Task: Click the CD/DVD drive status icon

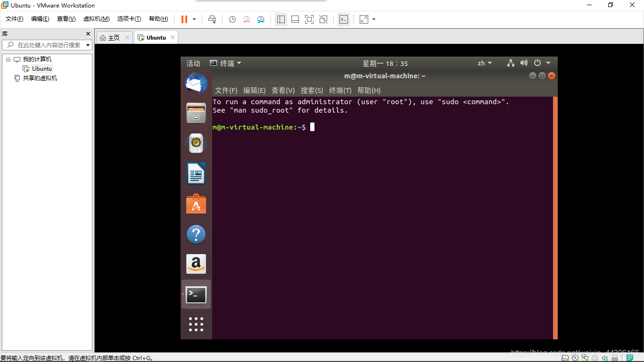Action: pyautogui.click(x=575, y=358)
